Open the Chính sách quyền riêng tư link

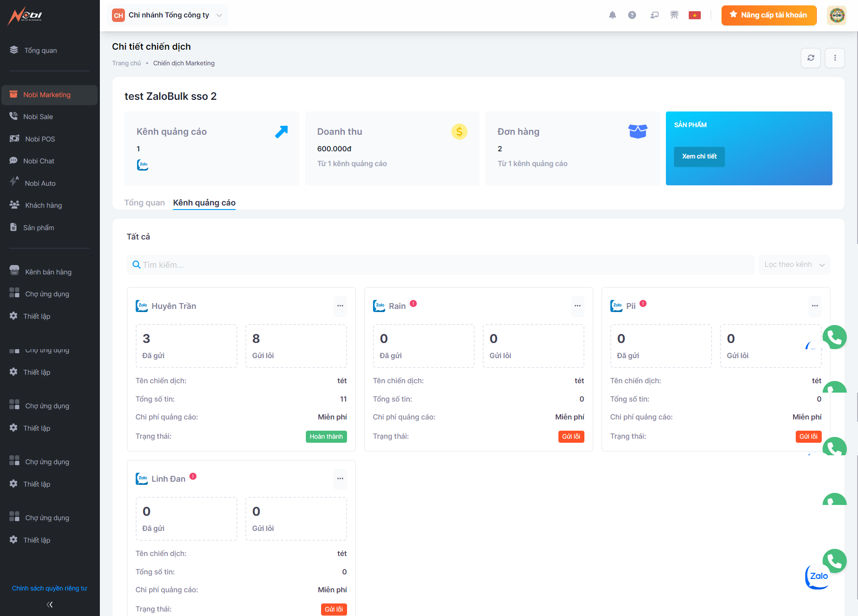[x=50, y=588]
